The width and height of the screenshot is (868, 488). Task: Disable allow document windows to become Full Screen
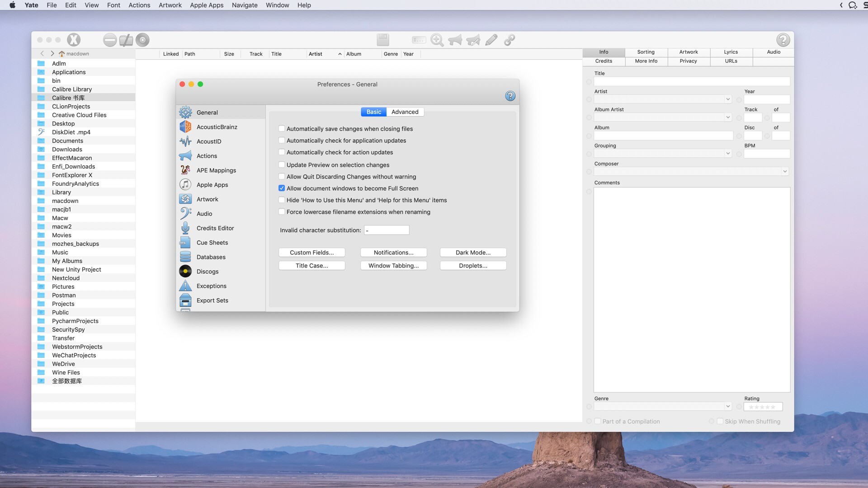[x=282, y=188]
